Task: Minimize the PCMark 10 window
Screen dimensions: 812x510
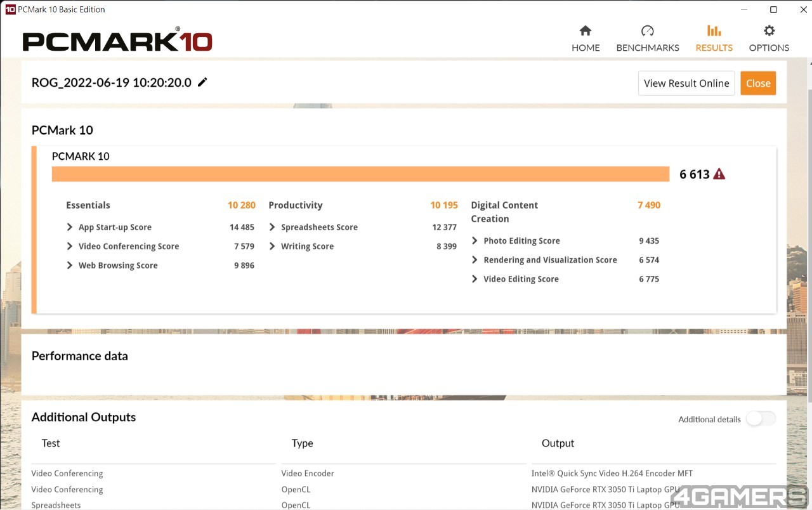Action: [x=743, y=10]
